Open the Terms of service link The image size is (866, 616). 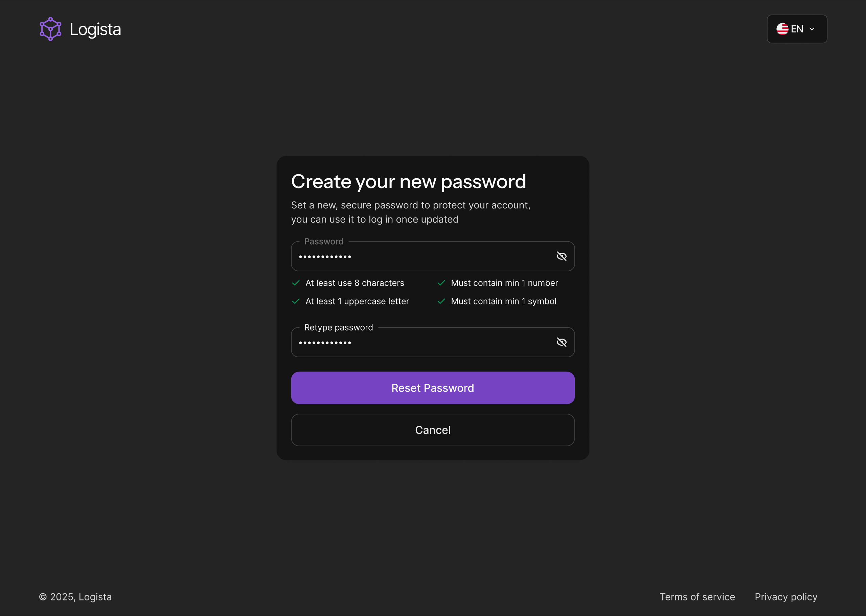pyautogui.click(x=697, y=597)
